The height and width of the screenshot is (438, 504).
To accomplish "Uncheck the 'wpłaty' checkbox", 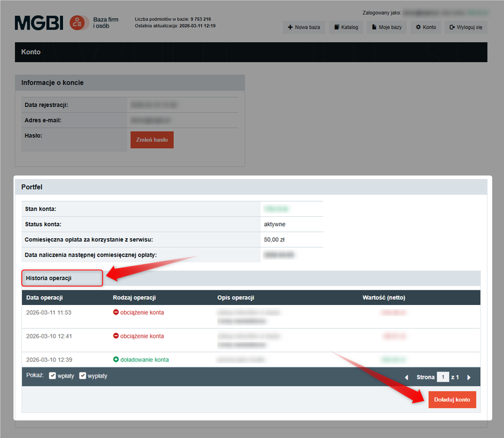I will pos(52,376).
